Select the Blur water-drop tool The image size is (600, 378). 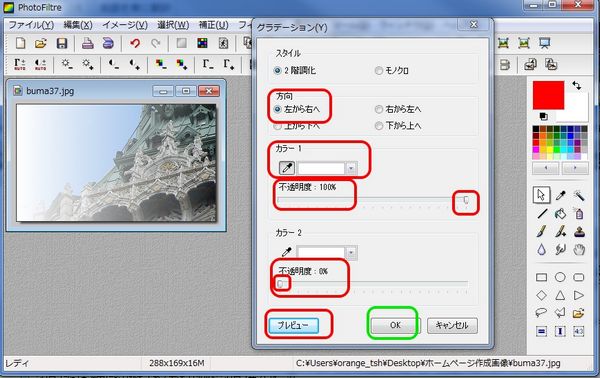click(x=541, y=249)
